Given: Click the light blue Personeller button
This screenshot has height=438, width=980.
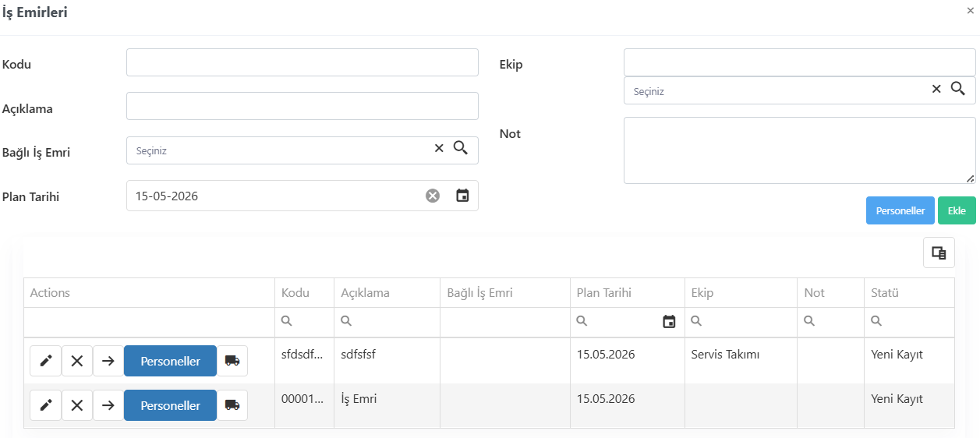Looking at the screenshot, I should point(900,210).
